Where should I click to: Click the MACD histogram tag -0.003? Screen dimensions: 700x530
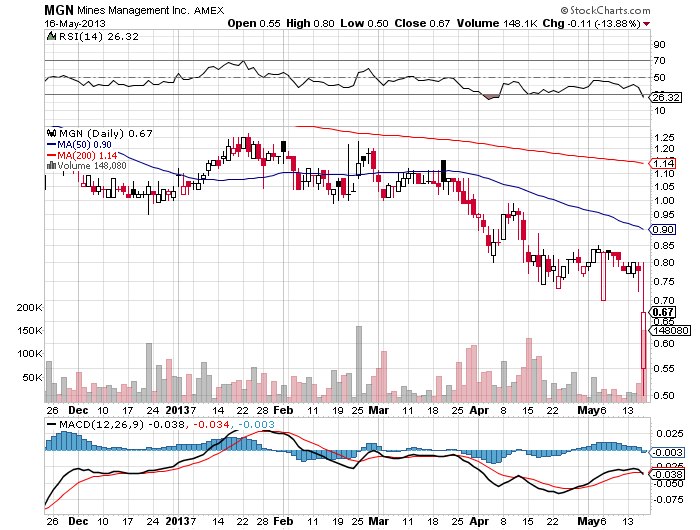pyautogui.click(x=666, y=452)
